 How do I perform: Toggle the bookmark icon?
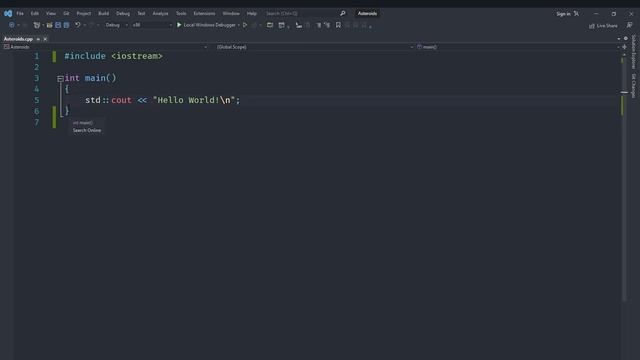click(x=338, y=25)
